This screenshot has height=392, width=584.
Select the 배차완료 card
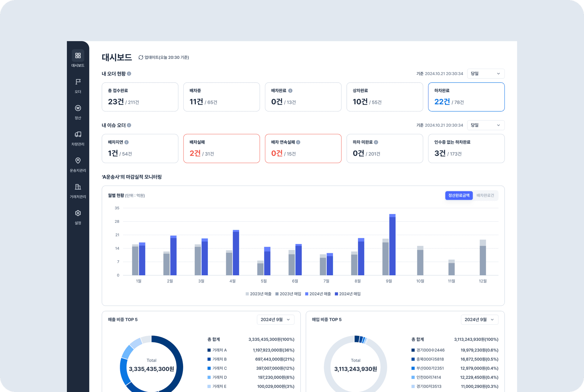pyautogui.click(x=303, y=97)
